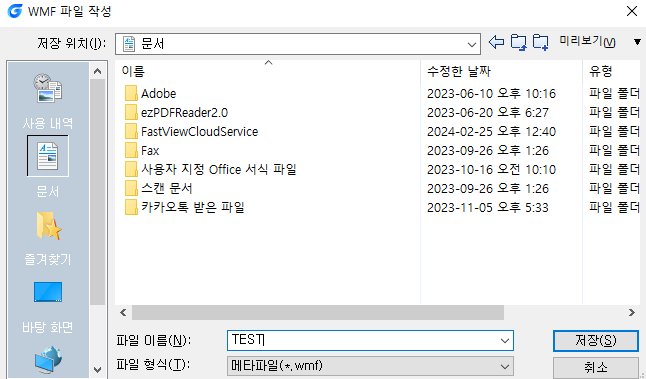
Task: Expand the 저장 위치 location dropdown
Action: point(472,44)
